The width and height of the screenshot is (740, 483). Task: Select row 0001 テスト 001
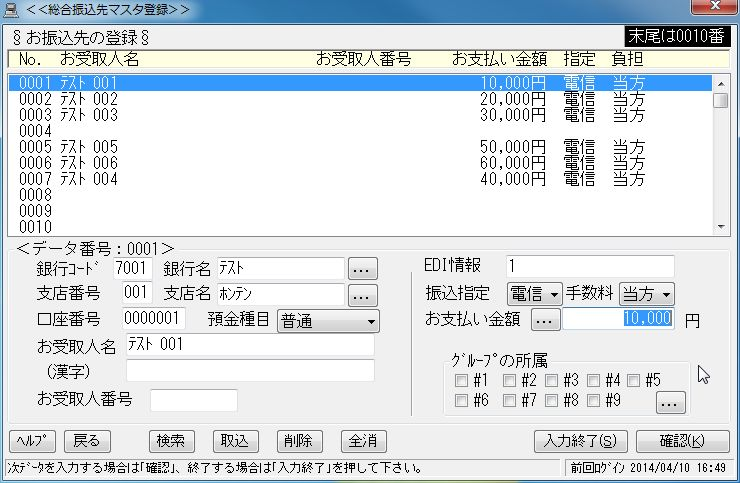point(360,83)
